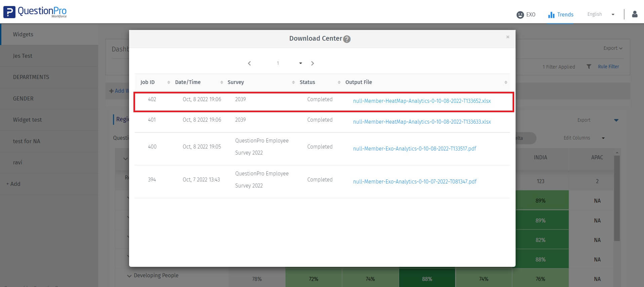The height and width of the screenshot is (287, 644).
Task: Click Job ID 402 cell
Action: point(152,99)
